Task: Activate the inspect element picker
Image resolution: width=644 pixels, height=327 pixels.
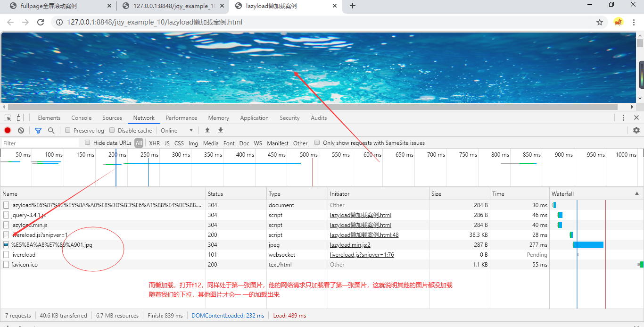Action: tap(8, 118)
